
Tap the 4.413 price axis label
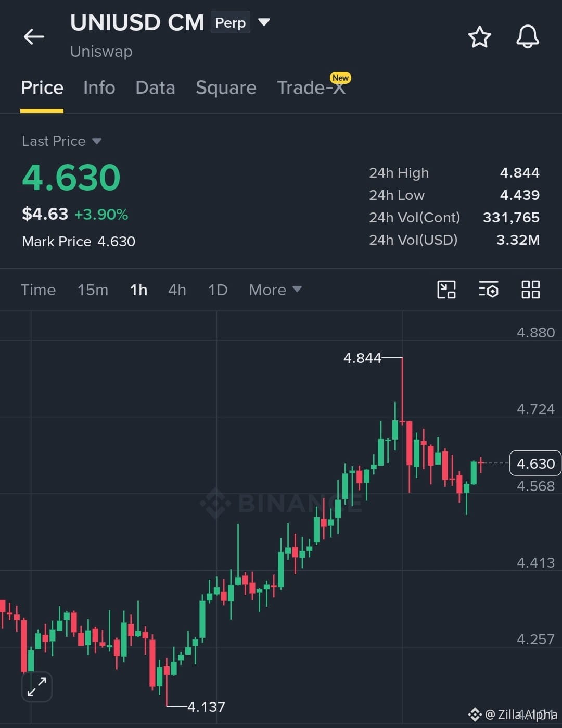coord(535,563)
